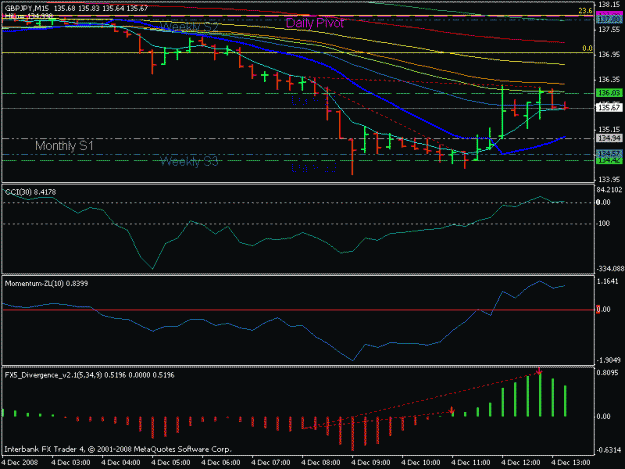Click the 4 Dec 2008 date label

(20, 463)
